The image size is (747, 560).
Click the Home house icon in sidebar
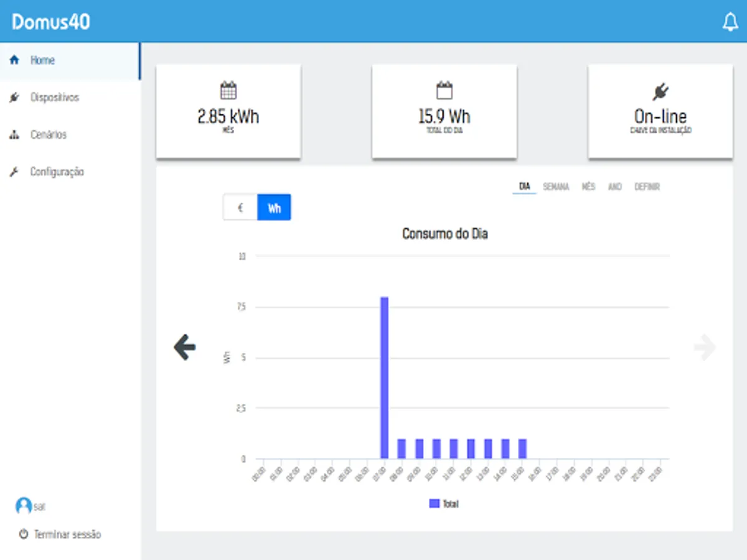(15, 60)
